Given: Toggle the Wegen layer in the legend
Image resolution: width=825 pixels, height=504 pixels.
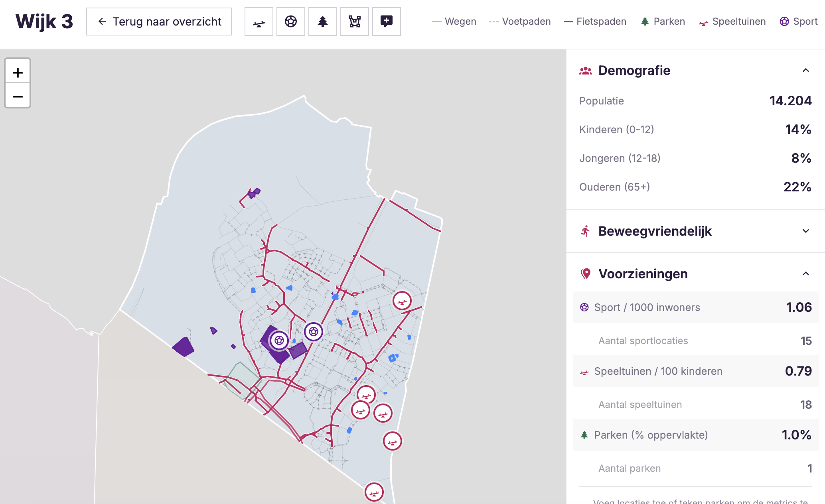Looking at the screenshot, I should (x=454, y=22).
